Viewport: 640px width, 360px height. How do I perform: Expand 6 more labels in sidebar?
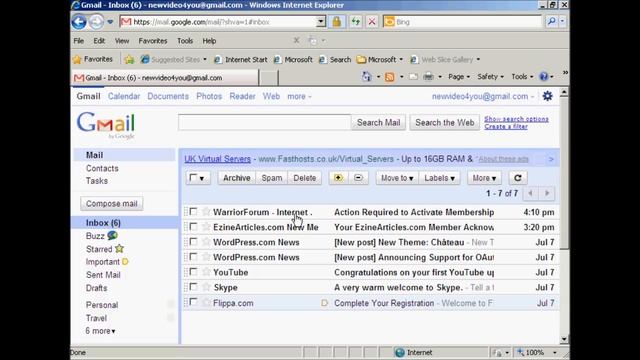click(100, 331)
